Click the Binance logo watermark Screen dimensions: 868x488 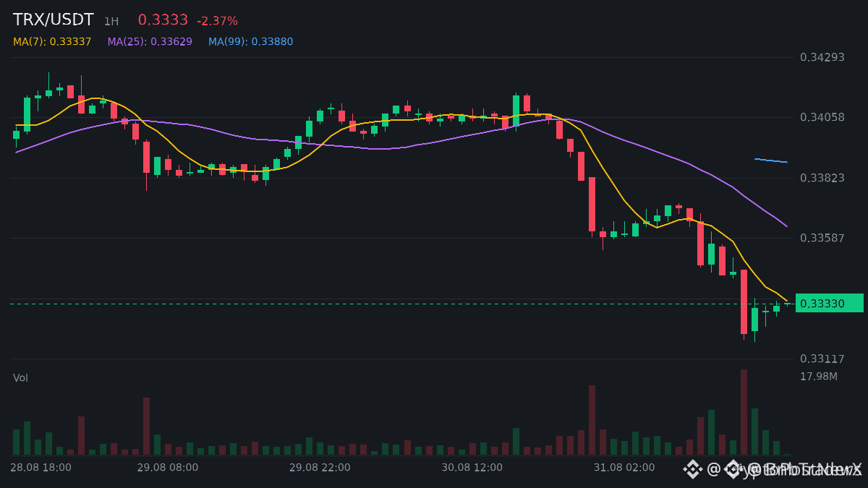pos(693,469)
